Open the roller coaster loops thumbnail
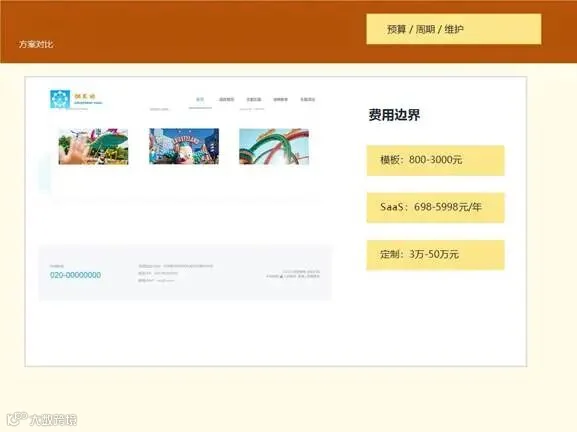 [274, 146]
